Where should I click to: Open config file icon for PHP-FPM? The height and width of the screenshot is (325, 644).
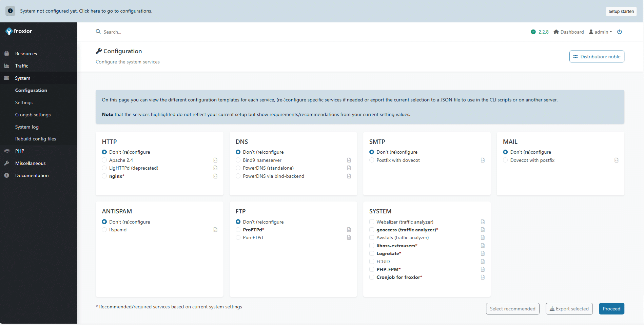click(483, 269)
